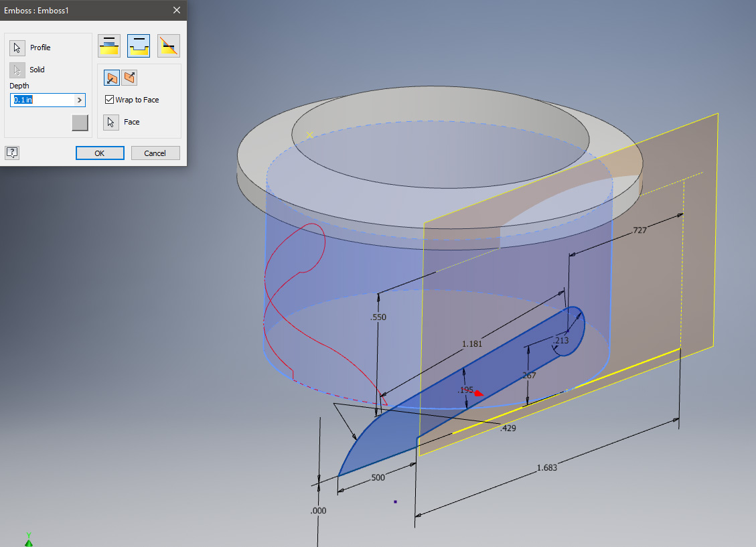Uncheck the Wrap to Face option

click(109, 99)
